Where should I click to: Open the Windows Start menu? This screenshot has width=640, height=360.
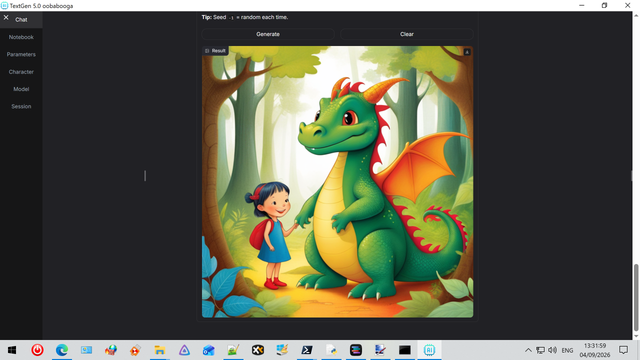click(12, 350)
